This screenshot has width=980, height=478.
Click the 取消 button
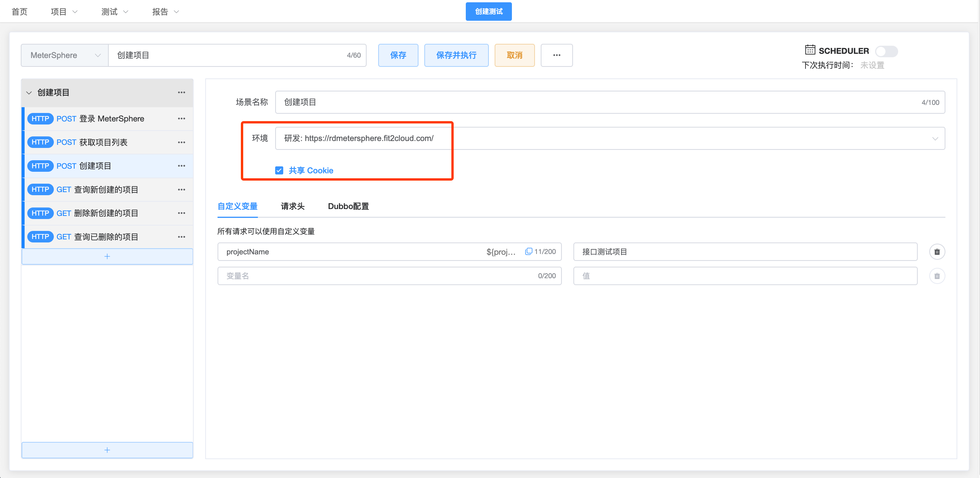click(x=514, y=55)
